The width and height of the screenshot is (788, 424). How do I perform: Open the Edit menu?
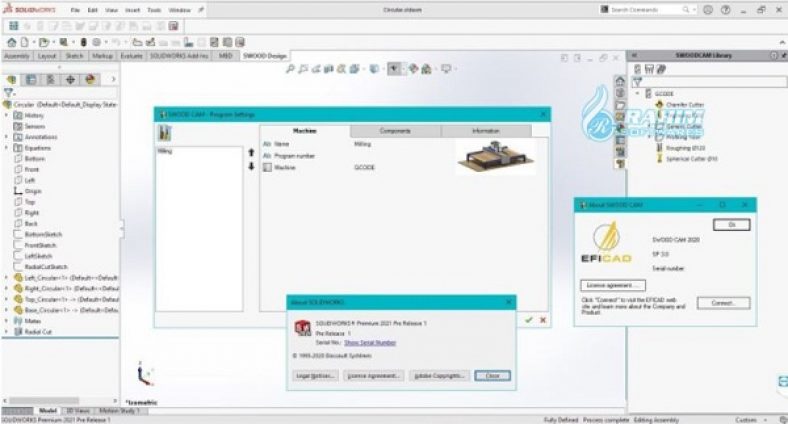click(93, 10)
